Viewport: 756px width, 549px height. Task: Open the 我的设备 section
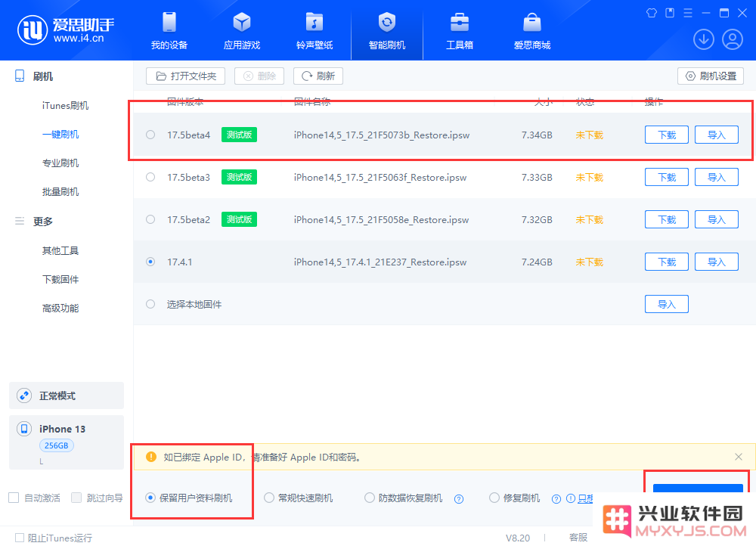tap(169, 31)
